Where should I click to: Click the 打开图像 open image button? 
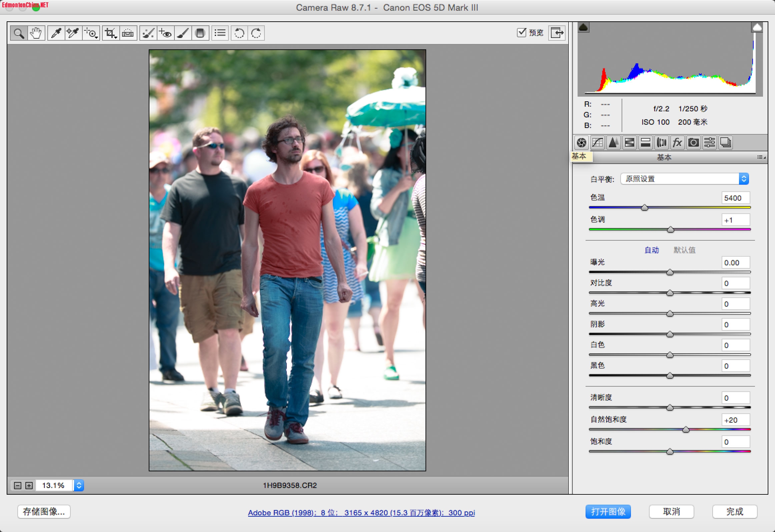click(608, 512)
